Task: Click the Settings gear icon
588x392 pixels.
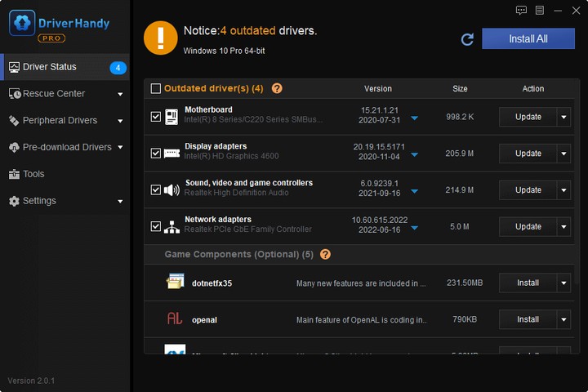Action: pos(14,201)
